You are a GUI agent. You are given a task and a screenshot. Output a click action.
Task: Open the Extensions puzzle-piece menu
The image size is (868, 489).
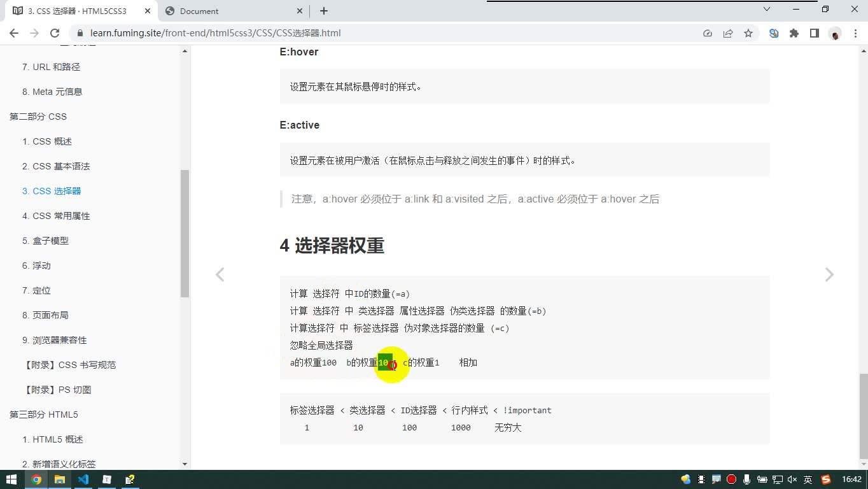(794, 33)
